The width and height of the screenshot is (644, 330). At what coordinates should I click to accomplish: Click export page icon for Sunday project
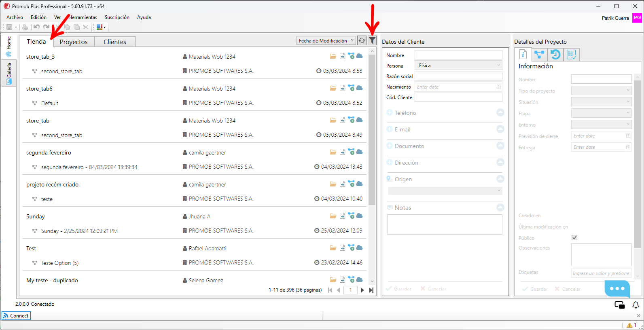click(x=342, y=216)
